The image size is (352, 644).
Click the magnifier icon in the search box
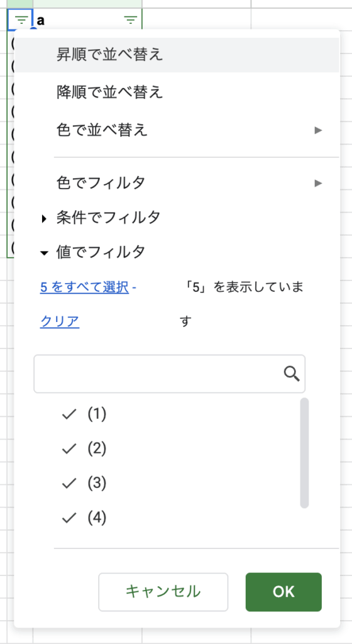click(292, 374)
